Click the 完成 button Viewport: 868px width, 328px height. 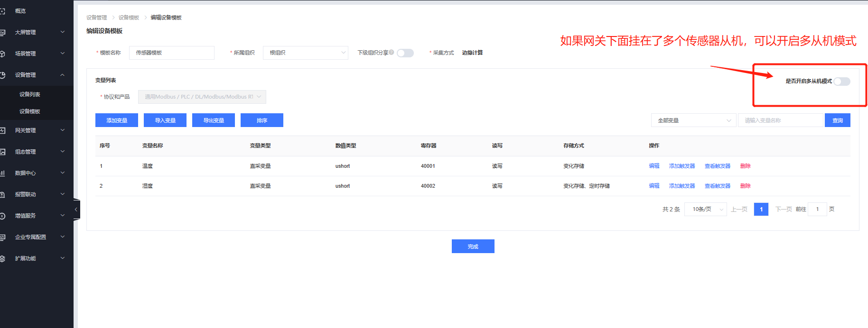coord(473,246)
